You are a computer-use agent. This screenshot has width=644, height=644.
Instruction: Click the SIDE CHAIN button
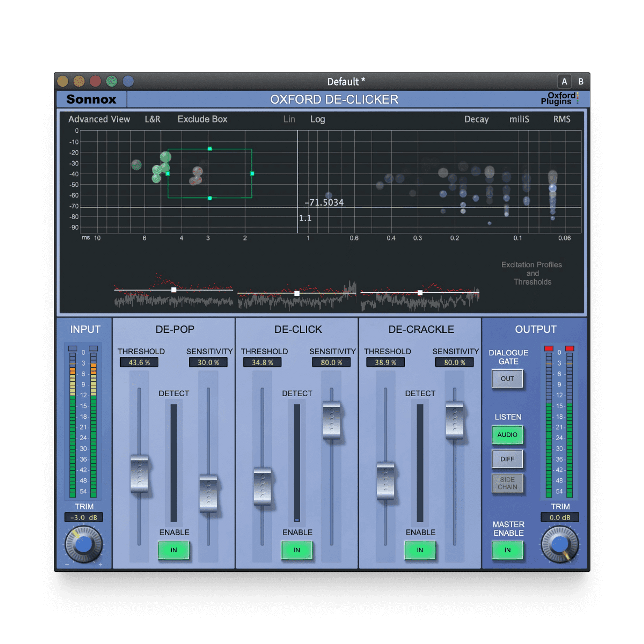507,483
